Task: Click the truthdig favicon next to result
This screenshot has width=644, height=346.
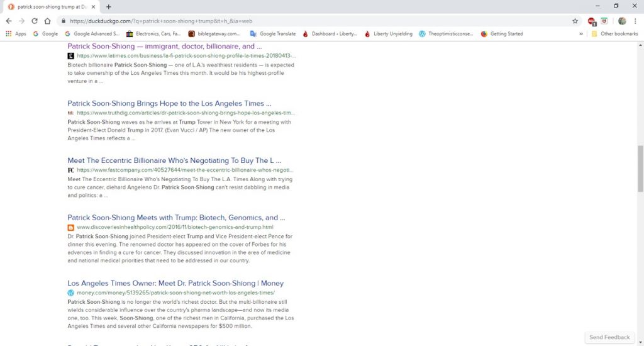Action: tap(70, 113)
